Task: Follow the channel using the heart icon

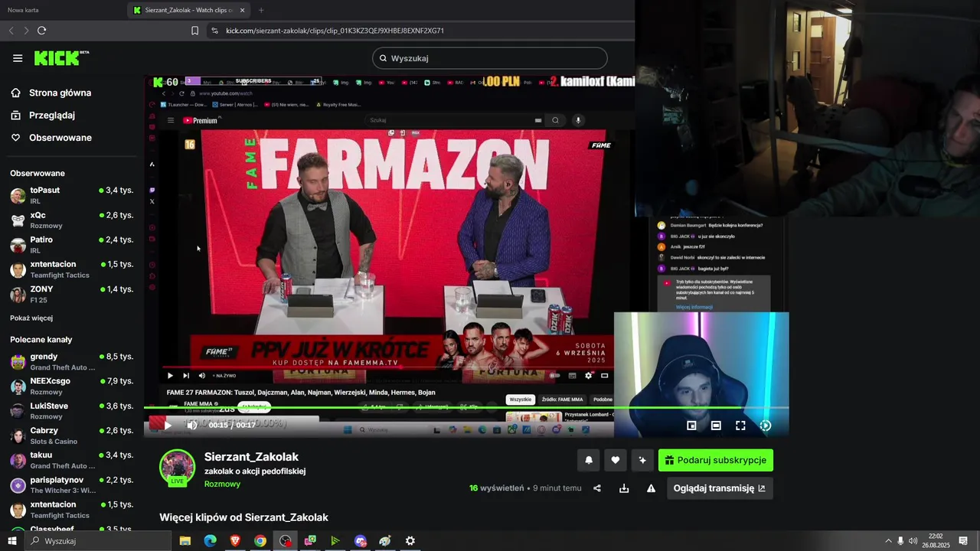Action: click(615, 460)
